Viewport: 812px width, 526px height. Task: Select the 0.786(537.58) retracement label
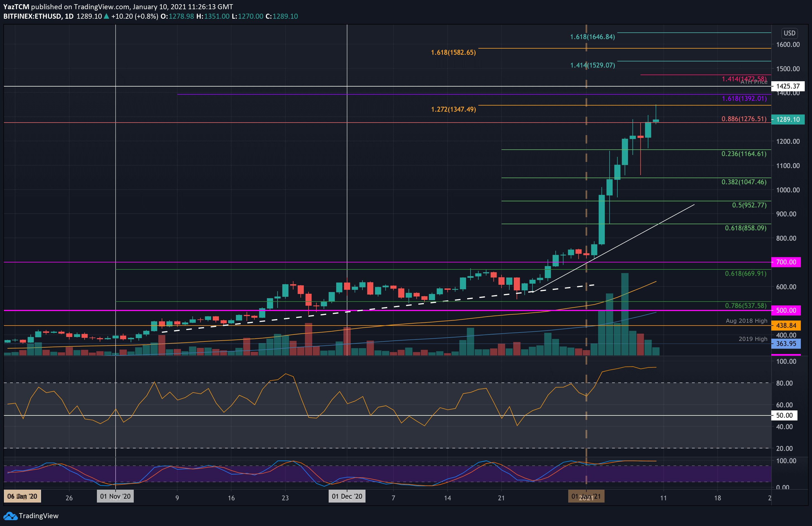click(746, 306)
